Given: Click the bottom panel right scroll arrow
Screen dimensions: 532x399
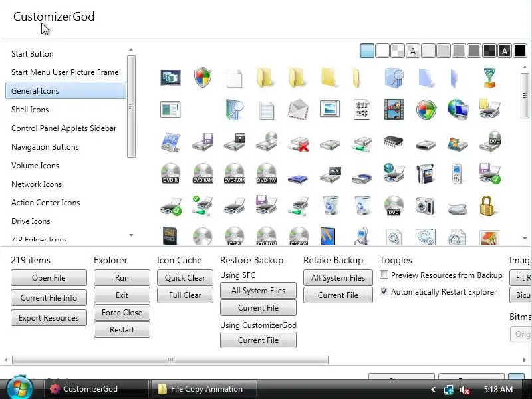Looking at the screenshot, I should click(x=524, y=360).
